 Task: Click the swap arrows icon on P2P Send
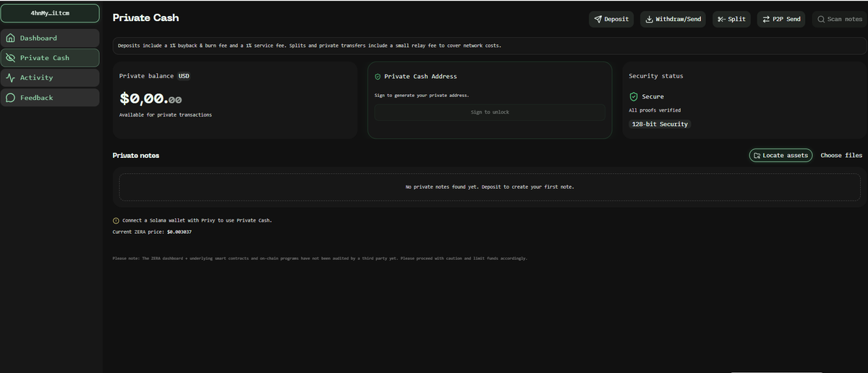(766, 19)
